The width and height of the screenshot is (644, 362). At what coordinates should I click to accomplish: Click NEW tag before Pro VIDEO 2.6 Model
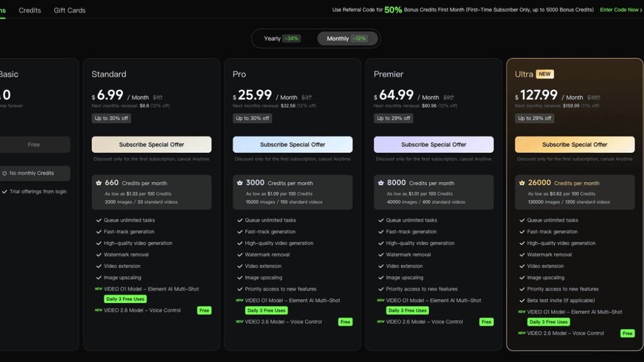pos(239,322)
